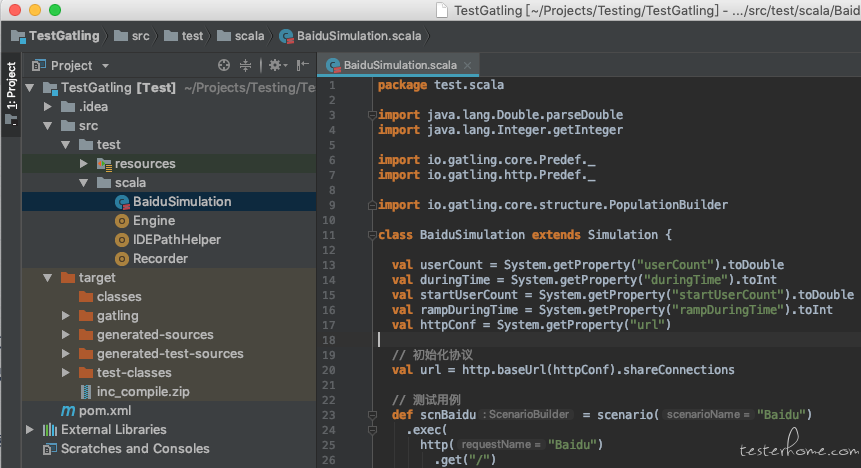Click the requestName parameter hint
This screenshot has width=861, height=468.
coord(501,444)
